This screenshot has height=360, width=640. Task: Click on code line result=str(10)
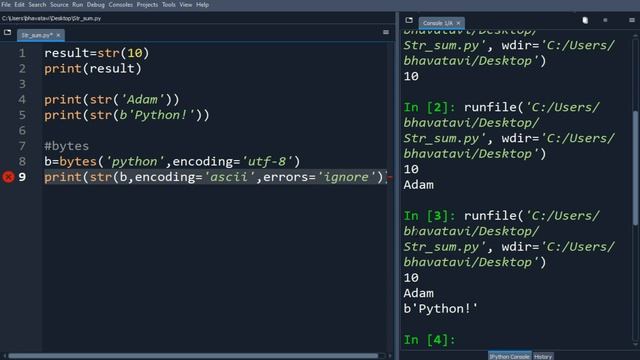click(x=97, y=53)
